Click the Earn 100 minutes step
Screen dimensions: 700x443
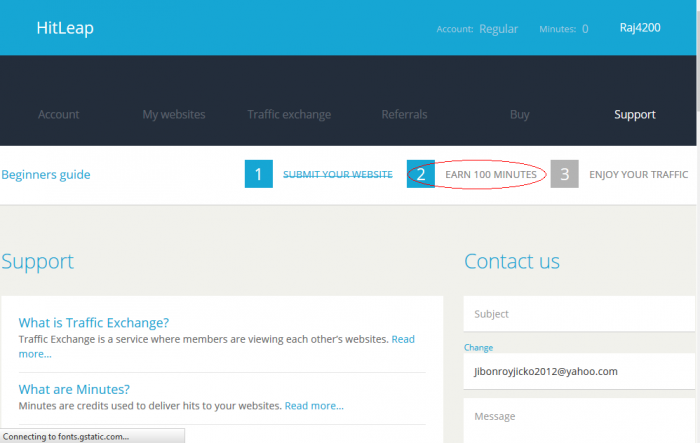491,174
